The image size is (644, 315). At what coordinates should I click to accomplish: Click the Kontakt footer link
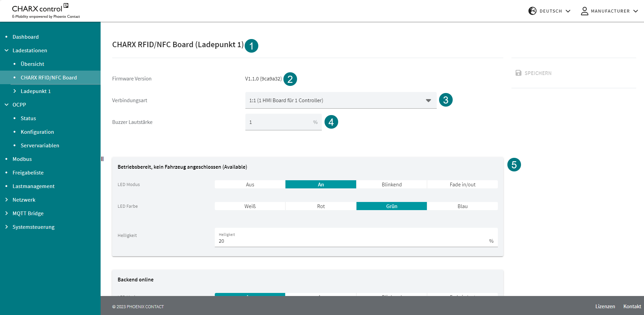632,306
